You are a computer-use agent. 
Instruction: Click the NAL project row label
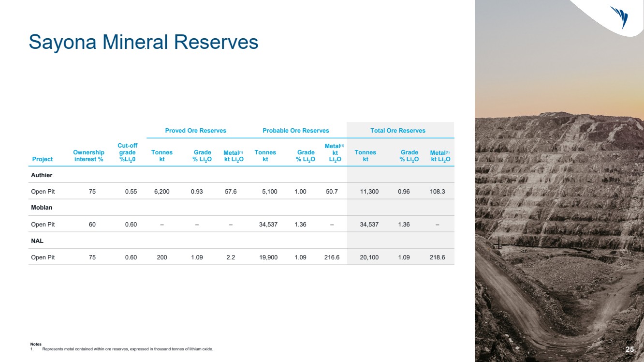(37, 241)
